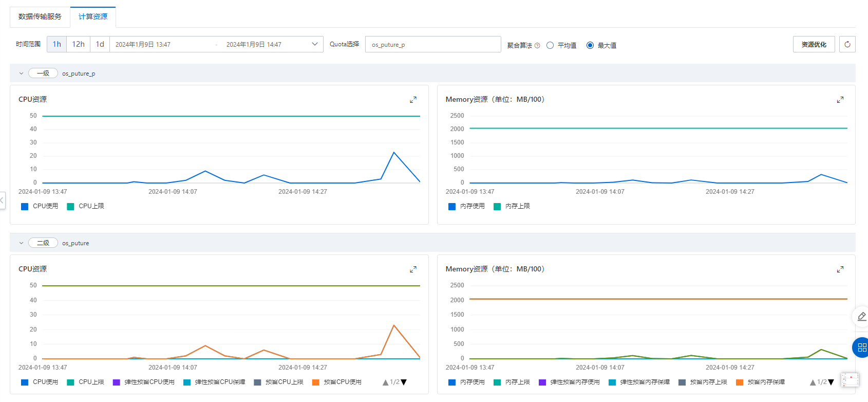This screenshot has height=402, width=868.
Task: Click the start time 2024年1月9日 13:47 field
Action: [143, 45]
